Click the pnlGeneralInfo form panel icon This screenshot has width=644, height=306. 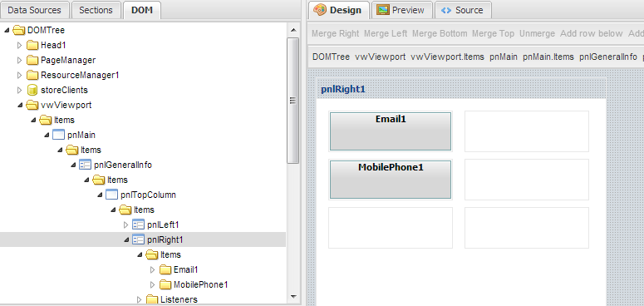[x=85, y=165]
